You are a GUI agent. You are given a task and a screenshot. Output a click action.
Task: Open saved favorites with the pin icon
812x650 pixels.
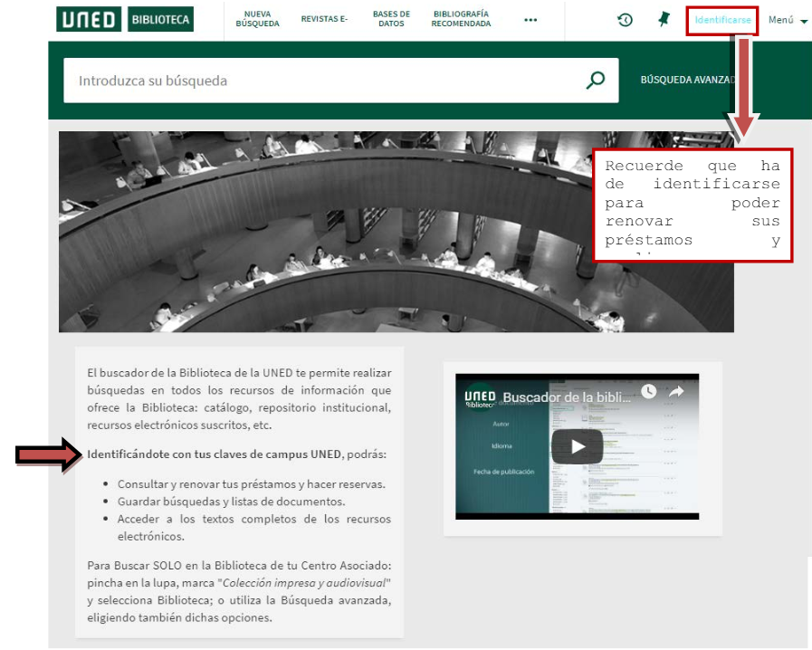(x=664, y=20)
